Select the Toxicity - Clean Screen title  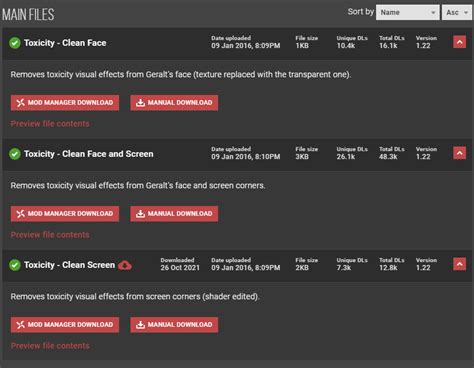tap(69, 265)
